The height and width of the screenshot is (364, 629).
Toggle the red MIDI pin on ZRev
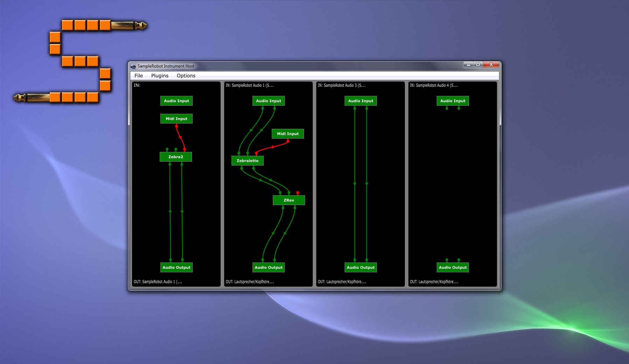297,192
